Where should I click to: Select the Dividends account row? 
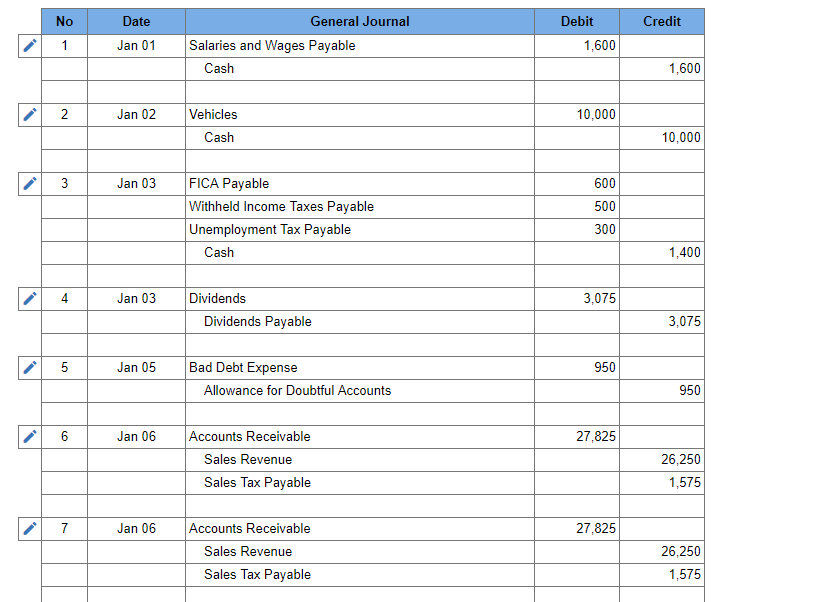click(x=360, y=299)
